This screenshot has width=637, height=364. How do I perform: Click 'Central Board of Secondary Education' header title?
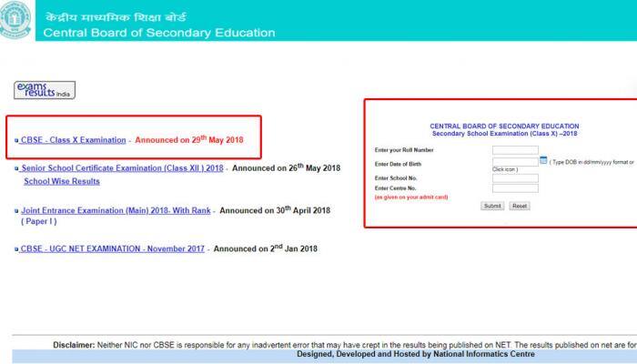[x=159, y=33]
